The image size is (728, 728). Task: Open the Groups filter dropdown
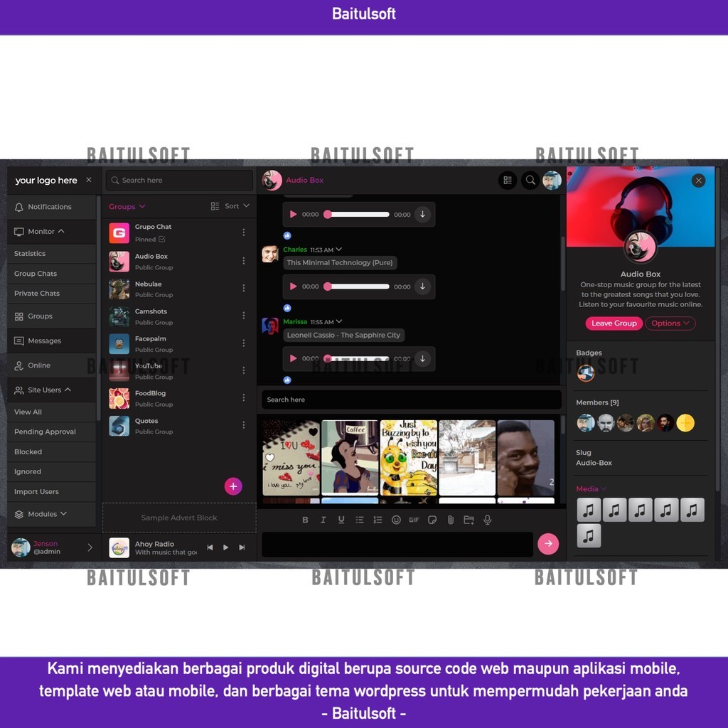127,207
